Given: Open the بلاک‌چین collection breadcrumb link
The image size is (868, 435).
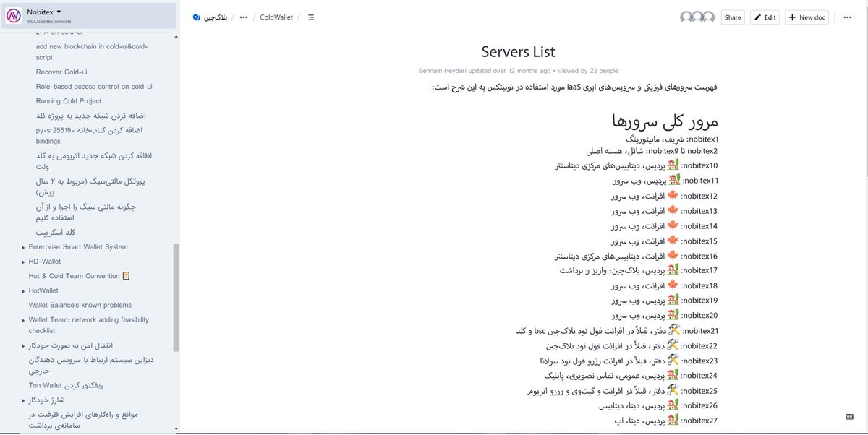Looking at the screenshot, I should 215,17.
